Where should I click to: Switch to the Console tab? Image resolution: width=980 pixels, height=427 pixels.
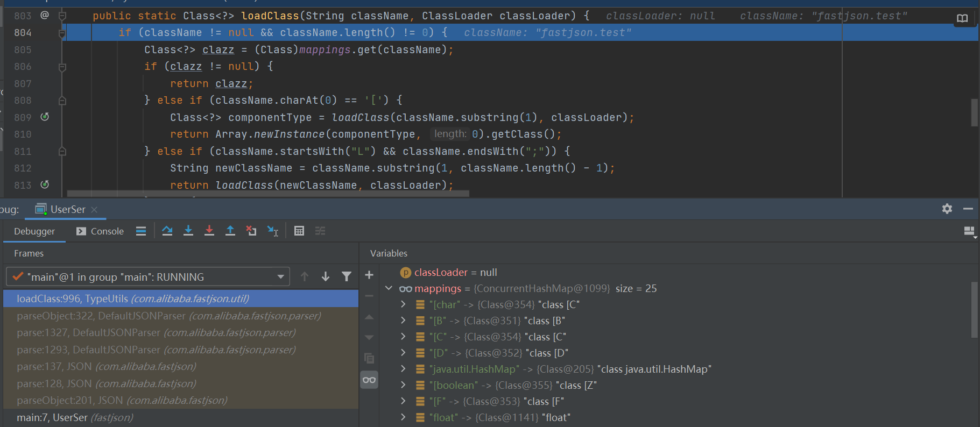point(100,231)
